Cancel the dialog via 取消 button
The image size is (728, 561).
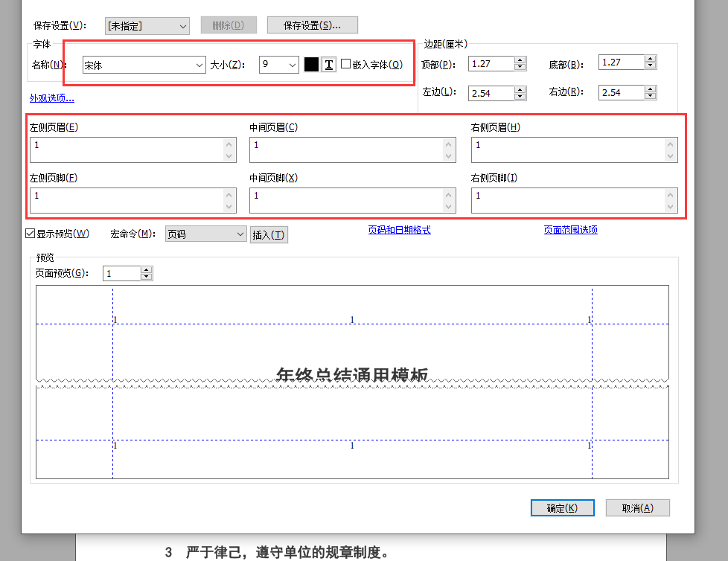click(x=637, y=507)
